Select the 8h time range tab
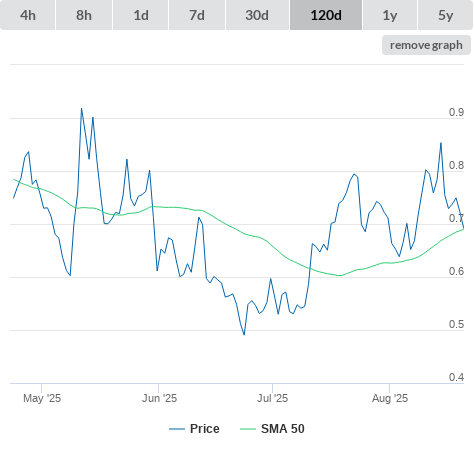474x455 pixels. [84, 15]
